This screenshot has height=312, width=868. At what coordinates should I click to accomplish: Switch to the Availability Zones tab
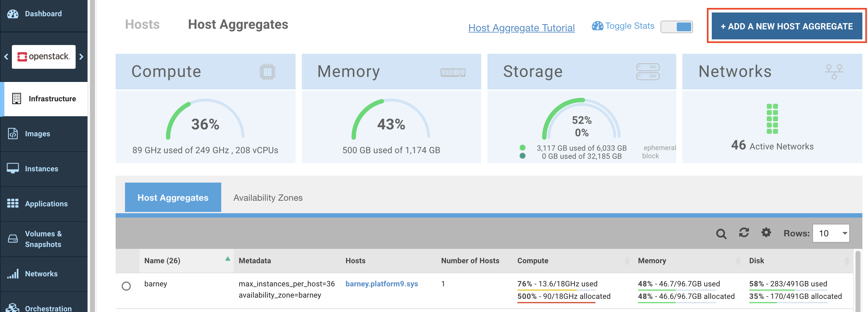[x=268, y=198]
